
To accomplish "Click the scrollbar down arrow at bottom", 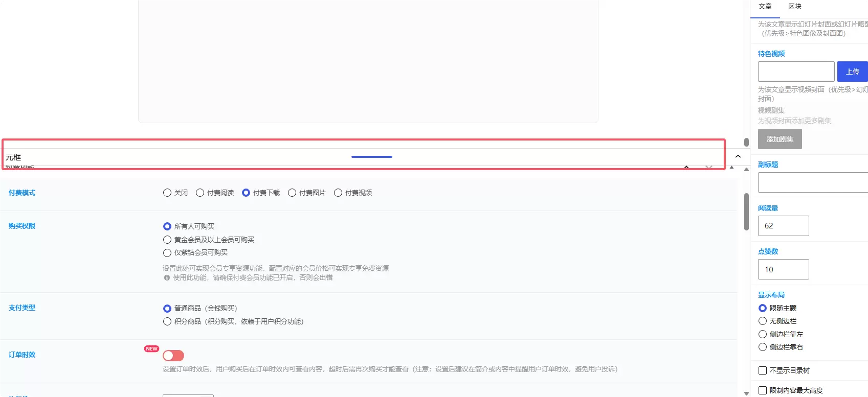I will [747, 393].
